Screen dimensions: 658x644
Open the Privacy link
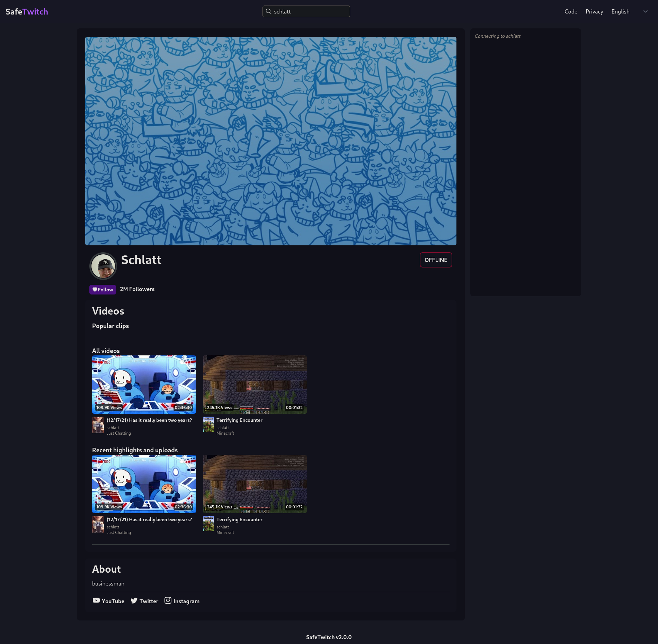point(594,11)
